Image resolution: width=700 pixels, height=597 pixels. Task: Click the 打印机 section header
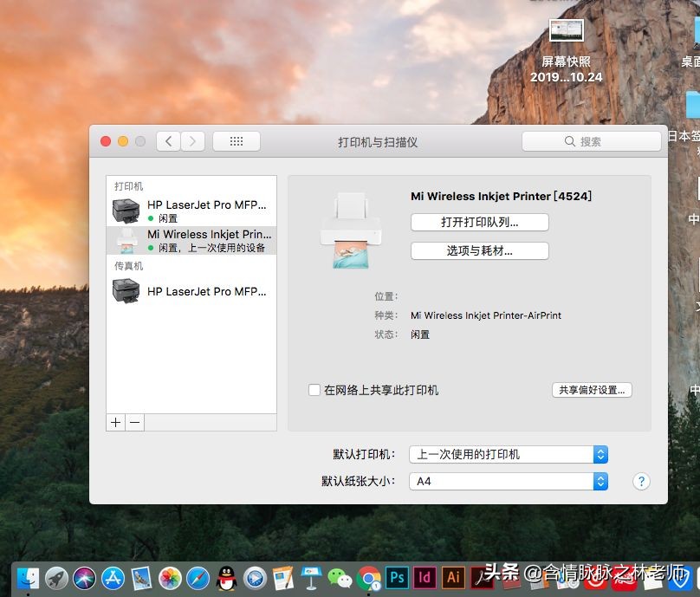pyautogui.click(x=128, y=186)
